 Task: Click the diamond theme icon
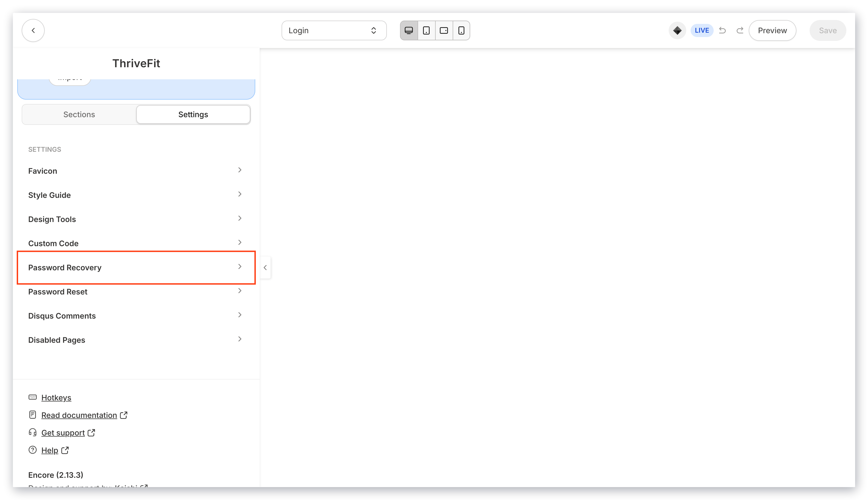click(677, 30)
